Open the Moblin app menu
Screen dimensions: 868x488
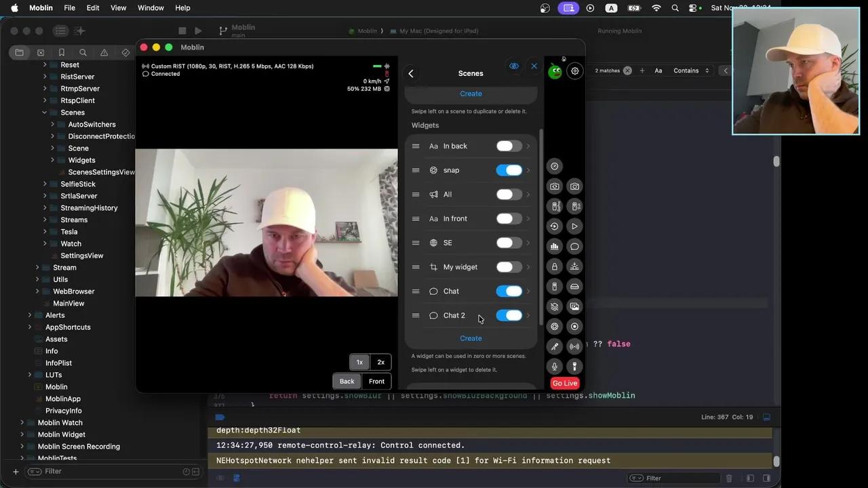tap(42, 8)
